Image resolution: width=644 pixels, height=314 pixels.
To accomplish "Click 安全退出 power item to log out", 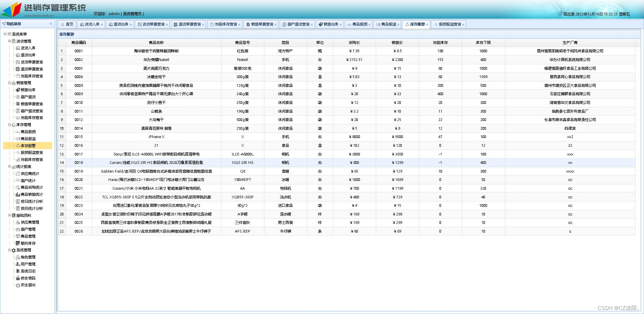I will [28, 285].
